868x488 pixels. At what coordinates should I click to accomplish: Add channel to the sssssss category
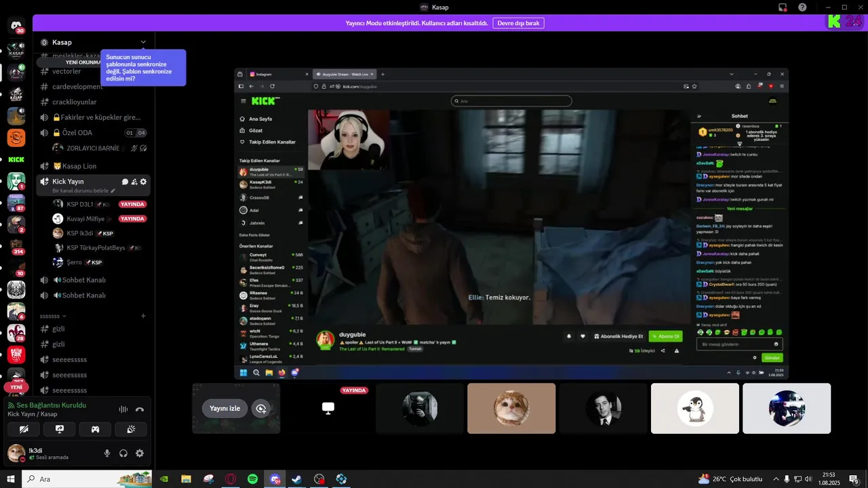coord(143,316)
